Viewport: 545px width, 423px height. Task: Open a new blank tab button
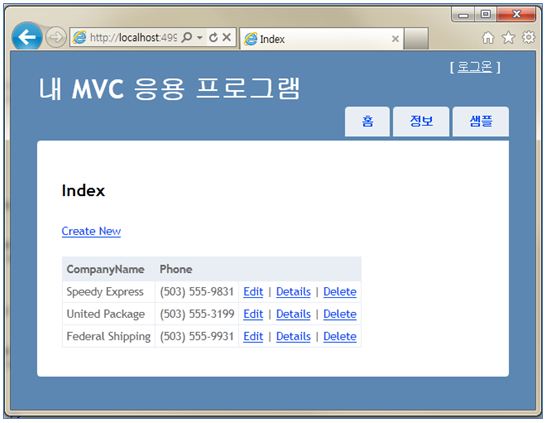point(416,38)
